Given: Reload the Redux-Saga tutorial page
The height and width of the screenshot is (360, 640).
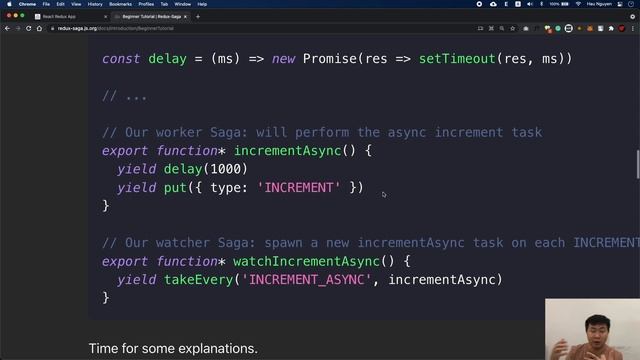Looking at the screenshot, I should point(29,29).
